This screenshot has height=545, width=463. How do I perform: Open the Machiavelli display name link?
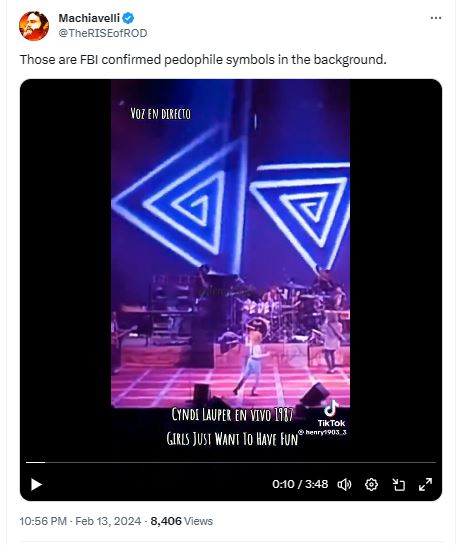89,18
